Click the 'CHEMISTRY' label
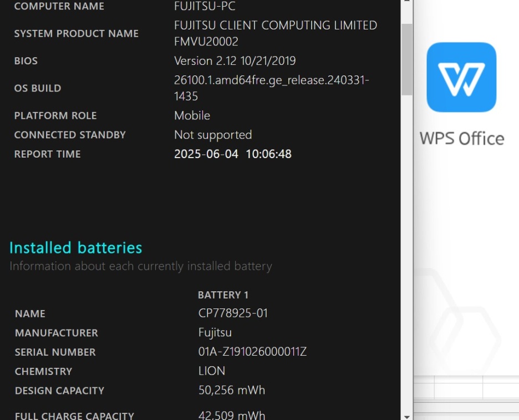 [x=43, y=372]
